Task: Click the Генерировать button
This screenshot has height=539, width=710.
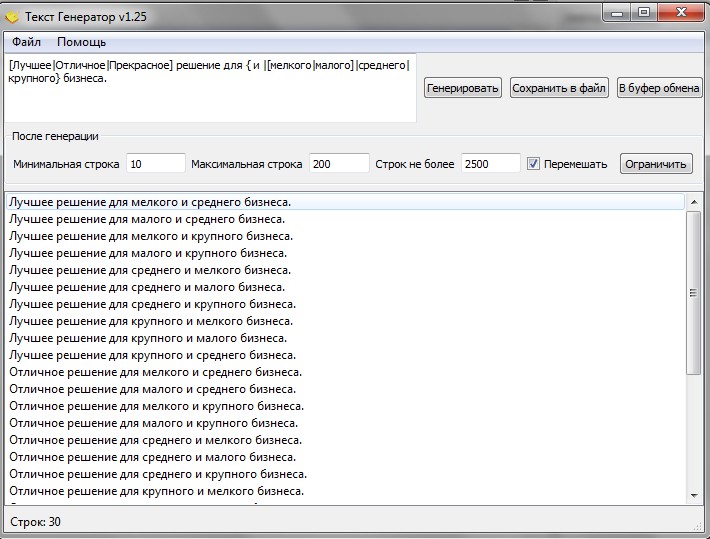Action: (x=463, y=88)
